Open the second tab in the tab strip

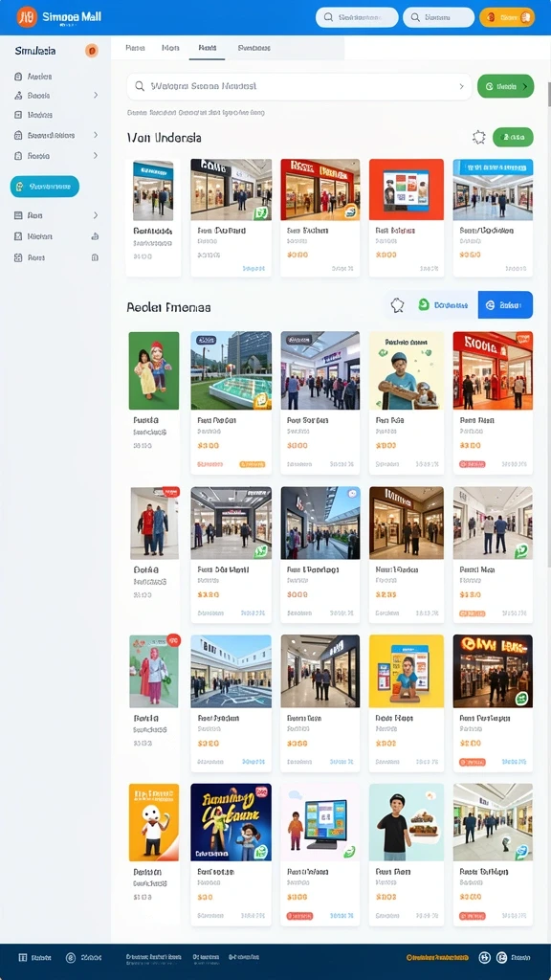point(170,48)
